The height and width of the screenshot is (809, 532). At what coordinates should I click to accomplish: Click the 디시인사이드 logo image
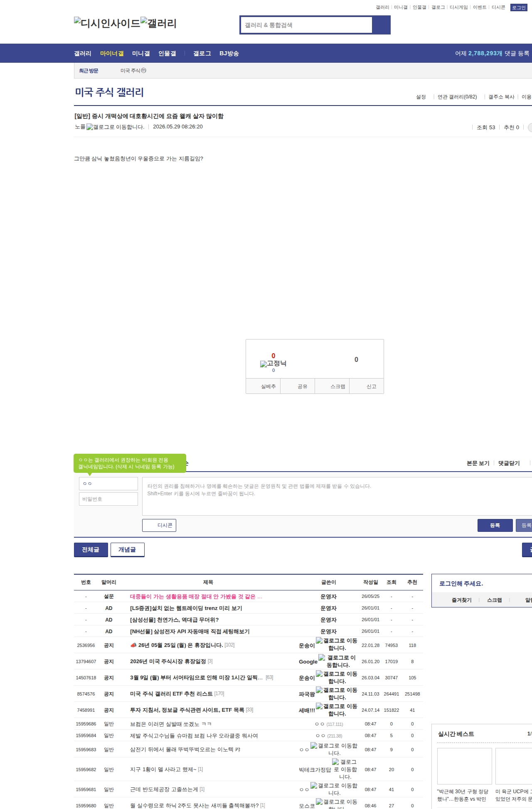[x=107, y=23]
